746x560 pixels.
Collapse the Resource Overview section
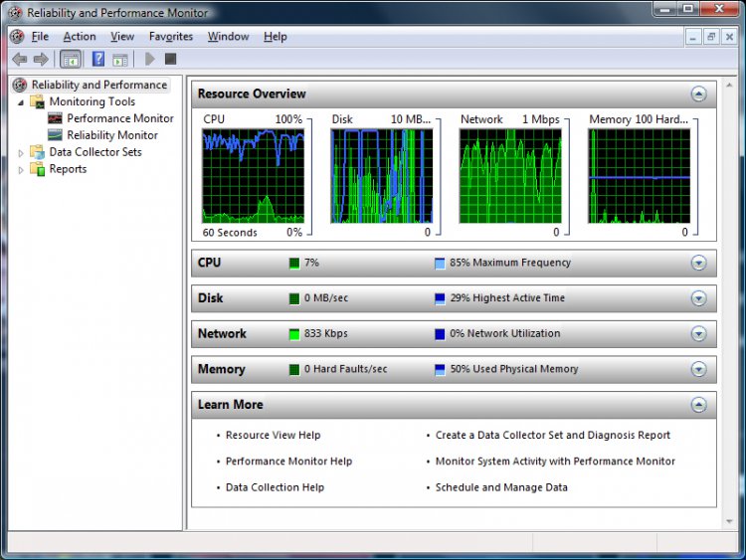click(698, 94)
